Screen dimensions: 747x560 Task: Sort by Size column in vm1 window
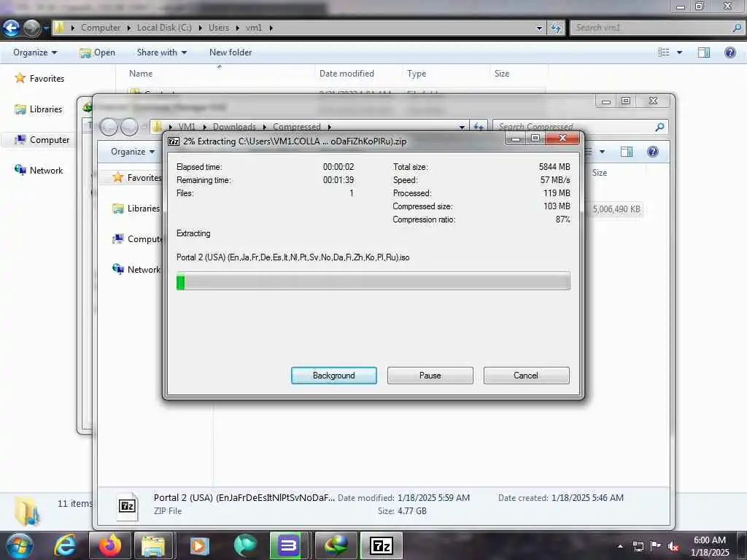502,74
